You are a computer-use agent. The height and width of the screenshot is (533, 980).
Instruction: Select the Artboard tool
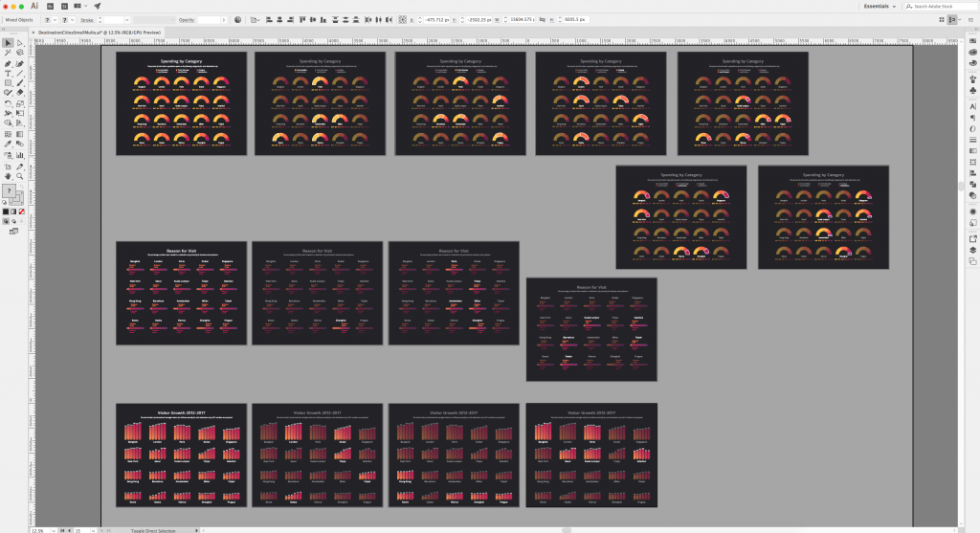[8, 166]
